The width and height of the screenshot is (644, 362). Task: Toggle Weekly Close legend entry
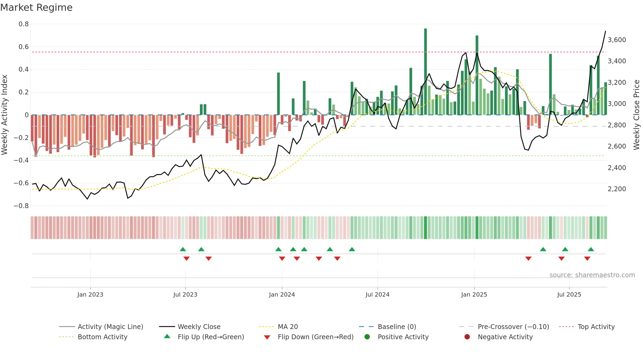click(x=190, y=327)
